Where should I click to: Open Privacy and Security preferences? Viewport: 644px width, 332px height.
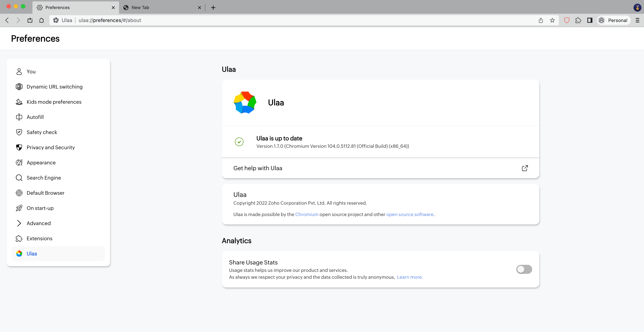point(51,147)
